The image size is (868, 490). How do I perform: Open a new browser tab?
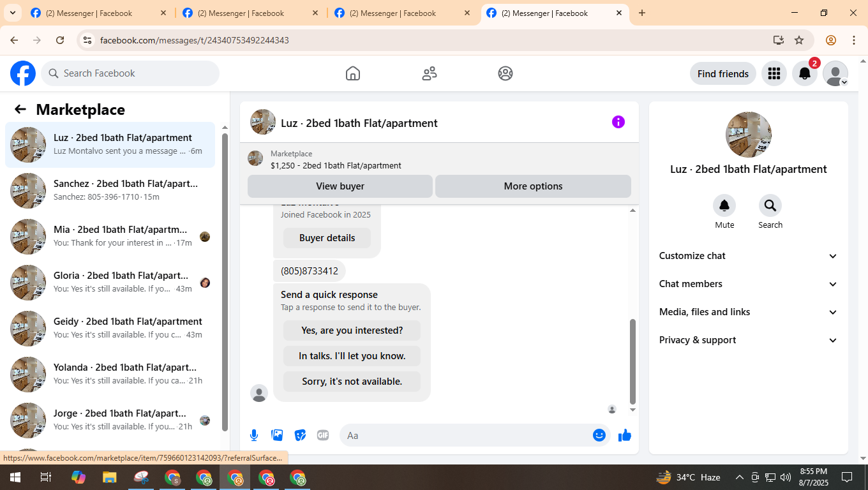point(642,13)
